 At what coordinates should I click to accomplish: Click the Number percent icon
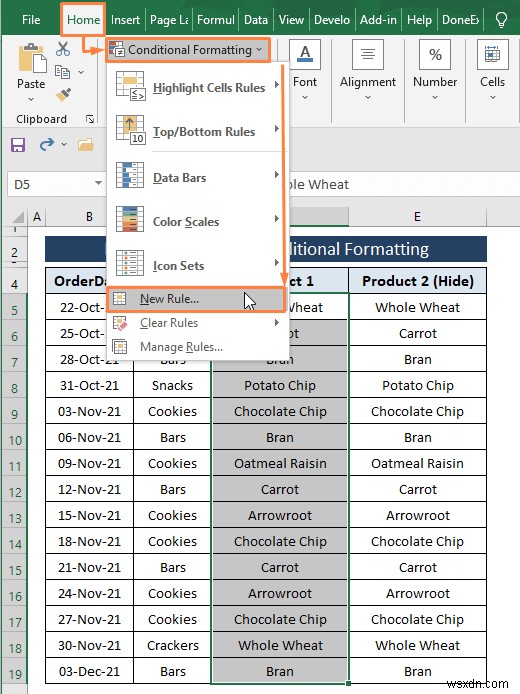(435, 54)
